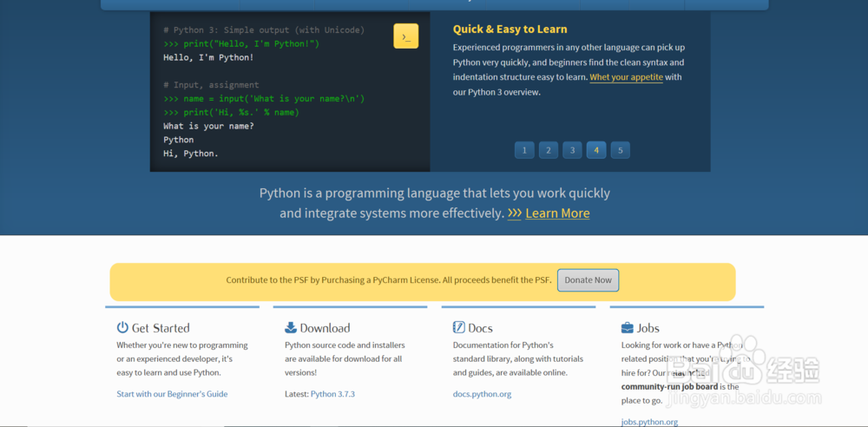Click the 'Contribute to the PSF' banner text
The image size is (868, 427).
click(389, 280)
